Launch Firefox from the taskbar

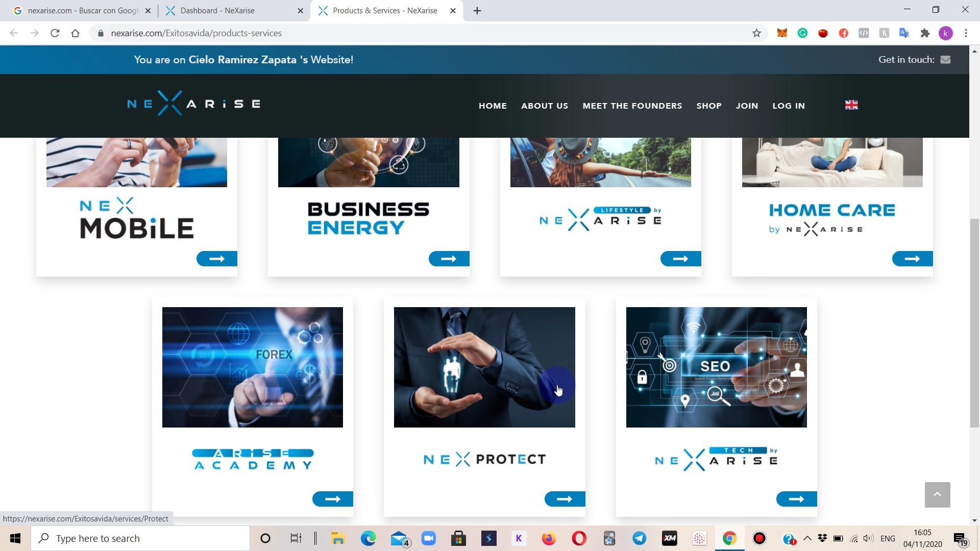click(549, 538)
